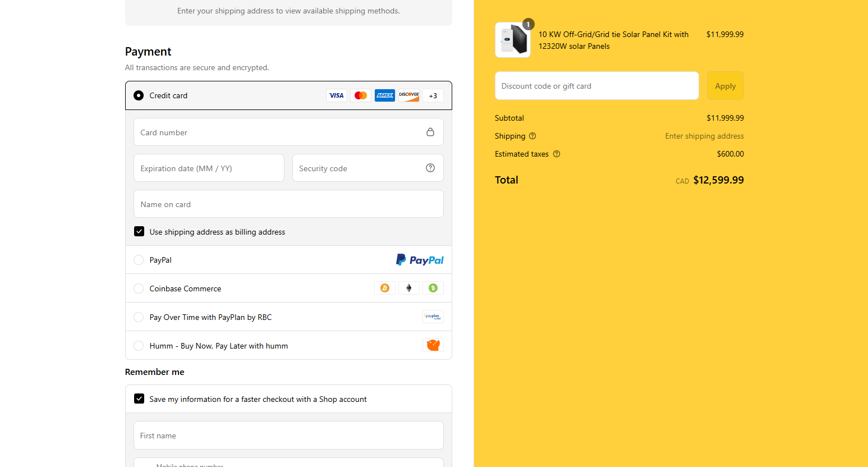Click the Bitcoin icon in Coinbase row

coord(385,288)
